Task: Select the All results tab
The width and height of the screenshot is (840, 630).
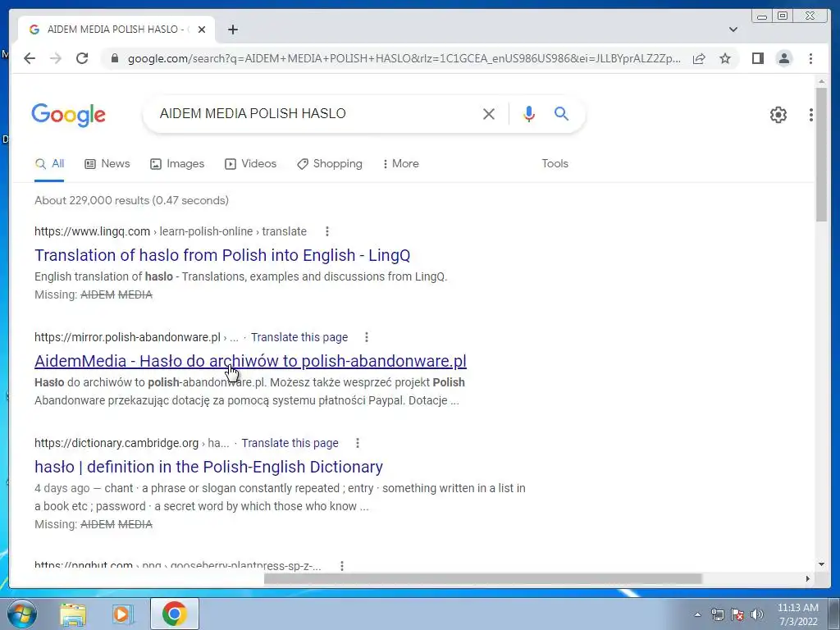Action: (x=49, y=163)
